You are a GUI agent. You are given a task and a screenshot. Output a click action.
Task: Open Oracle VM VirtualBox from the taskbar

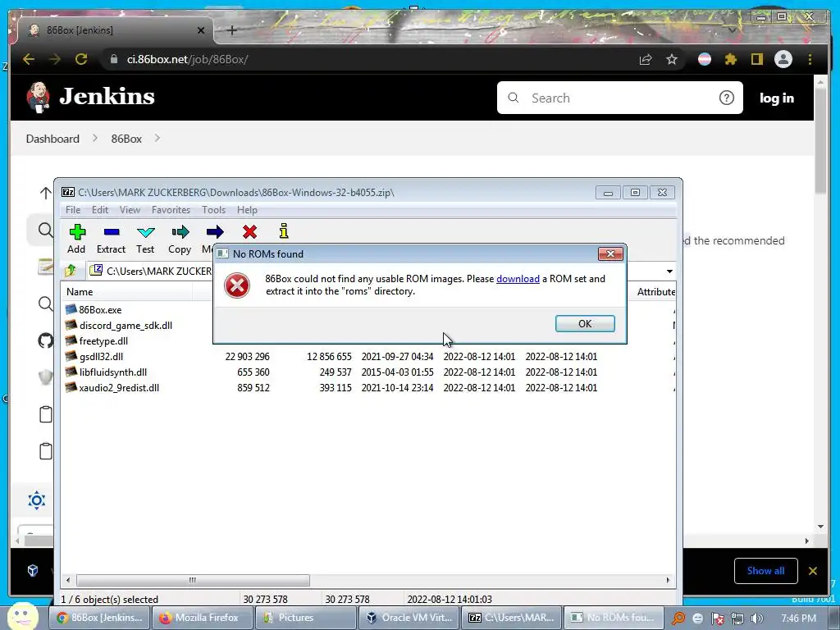pyautogui.click(x=409, y=618)
